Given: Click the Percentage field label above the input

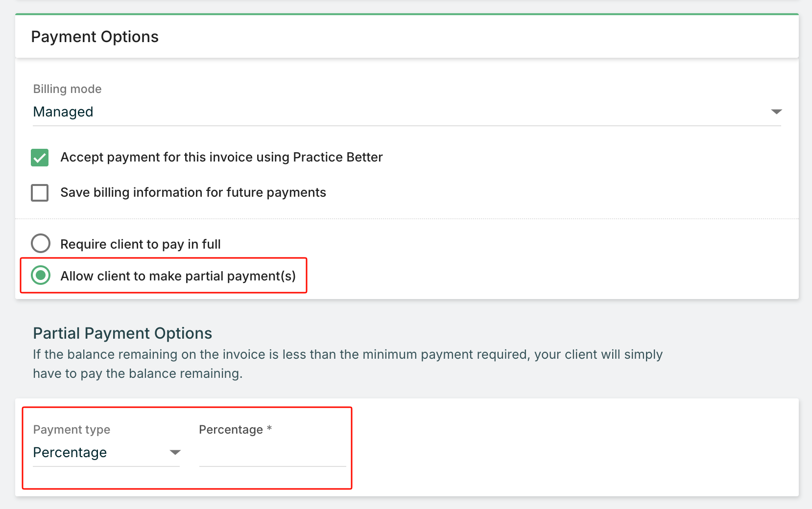Looking at the screenshot, I should coord(231,430).
